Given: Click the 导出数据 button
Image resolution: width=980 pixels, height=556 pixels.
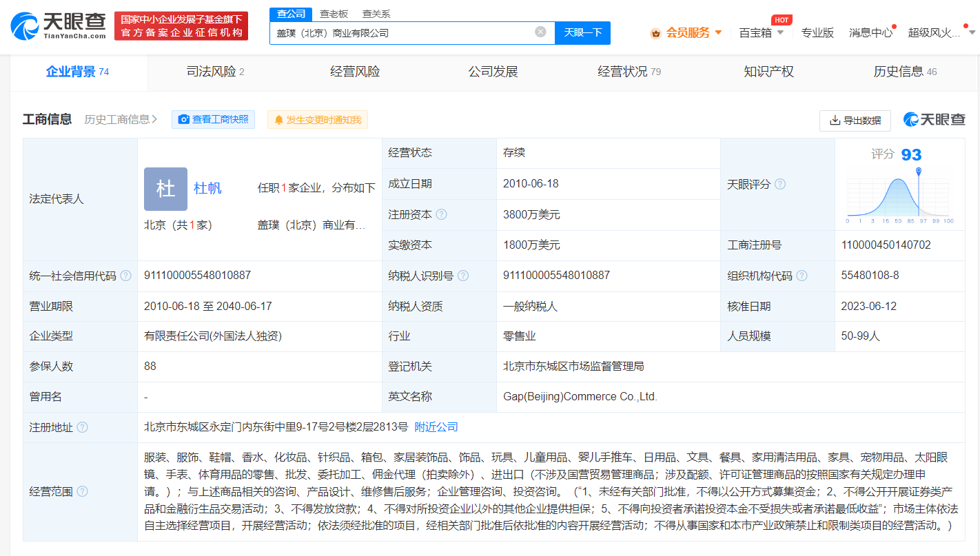Looking at the screenshot, I should click(855, 120).
